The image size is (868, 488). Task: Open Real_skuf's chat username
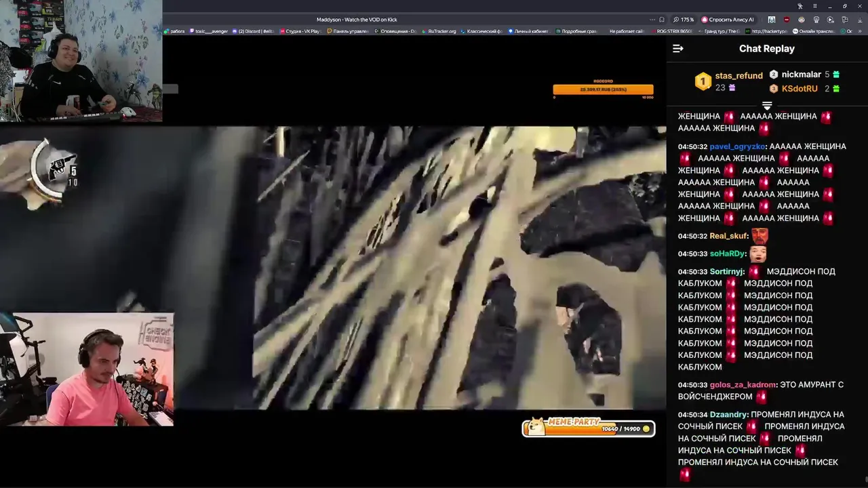point(728,236)
